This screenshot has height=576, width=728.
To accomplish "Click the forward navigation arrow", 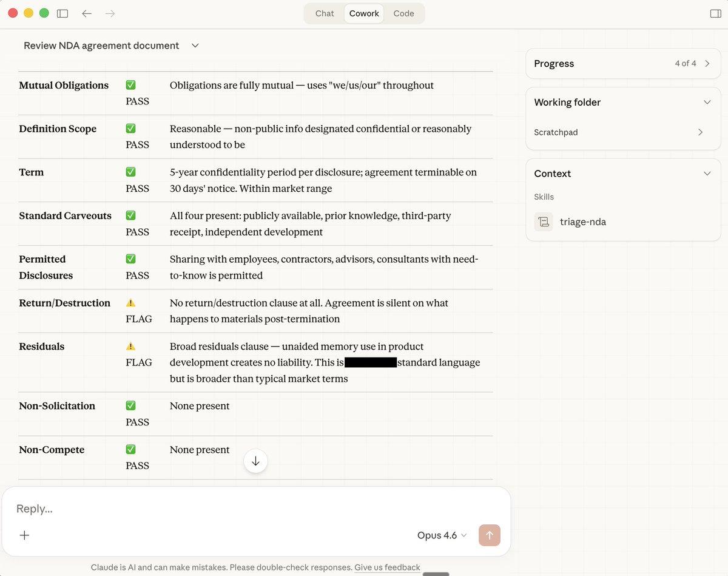I will pyautogui.click(x=110, y=13).
